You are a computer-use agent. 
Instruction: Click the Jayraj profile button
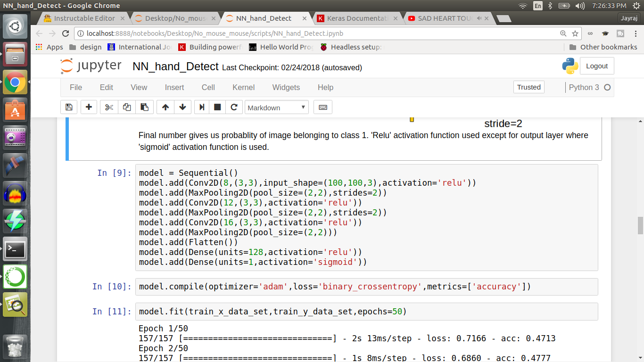630,18
